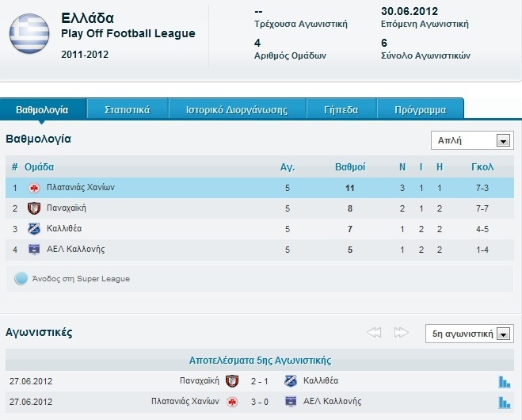This screenshot has width=522, height=420.
Task: Select the Γήπεδα tab
Action: coord(341,109)
